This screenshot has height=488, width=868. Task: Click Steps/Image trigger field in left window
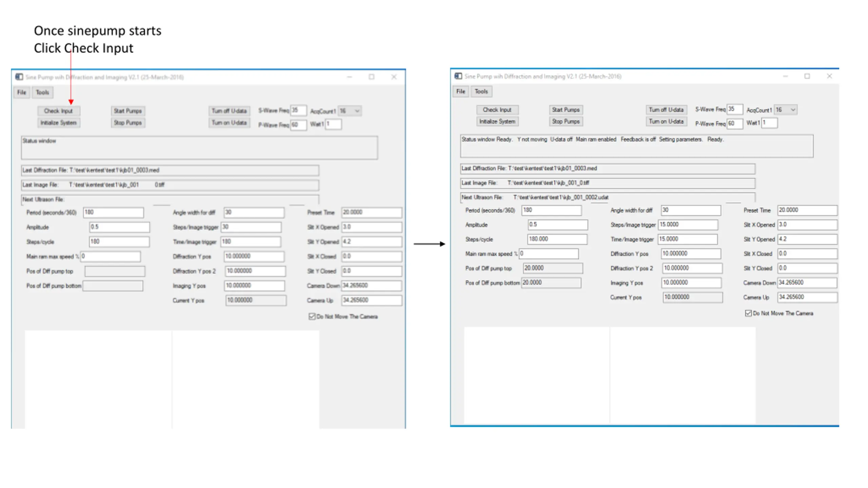click(251, 227)
